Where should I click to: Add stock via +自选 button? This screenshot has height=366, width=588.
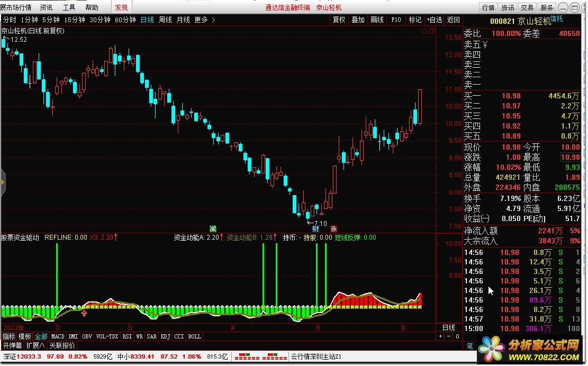(435, 20)
